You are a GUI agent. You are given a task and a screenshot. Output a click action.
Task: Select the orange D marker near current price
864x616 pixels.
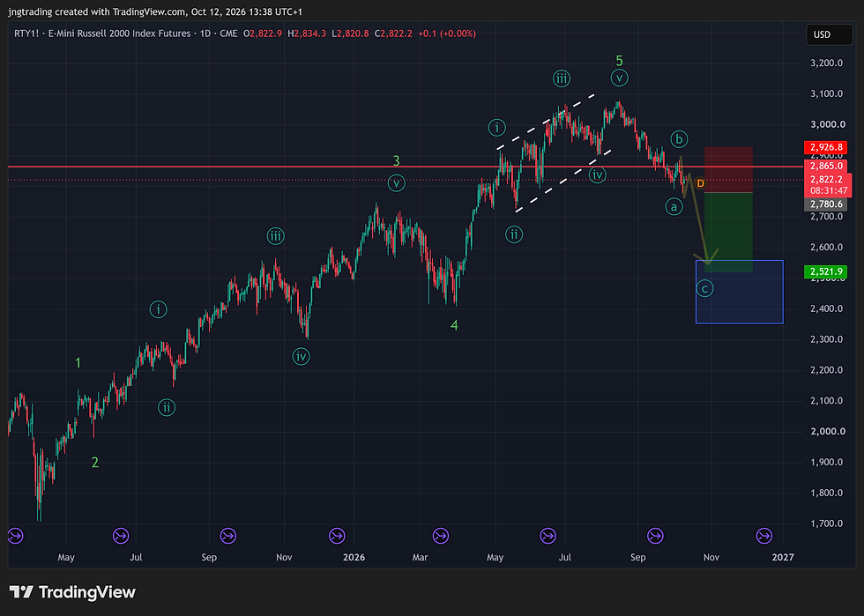click(x=700, y=183)
